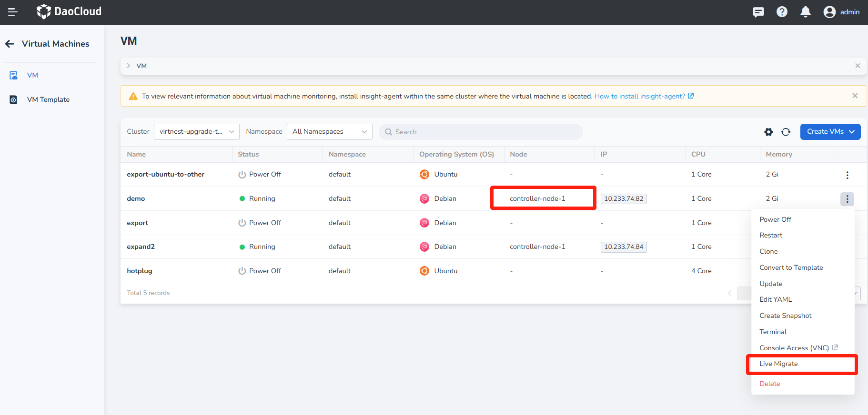Refresh the VM list

coord(786,132)
